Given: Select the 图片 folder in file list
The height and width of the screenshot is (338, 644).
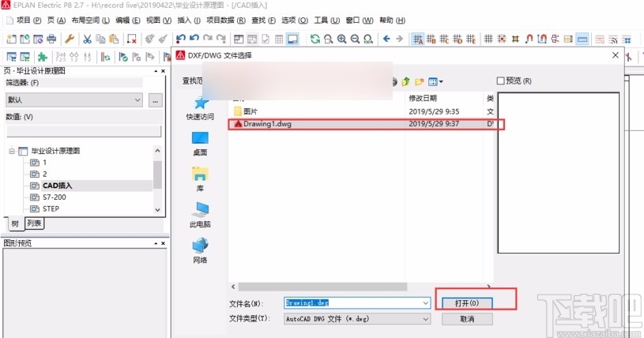Looking at the screenshot, I should pos(245,111).
